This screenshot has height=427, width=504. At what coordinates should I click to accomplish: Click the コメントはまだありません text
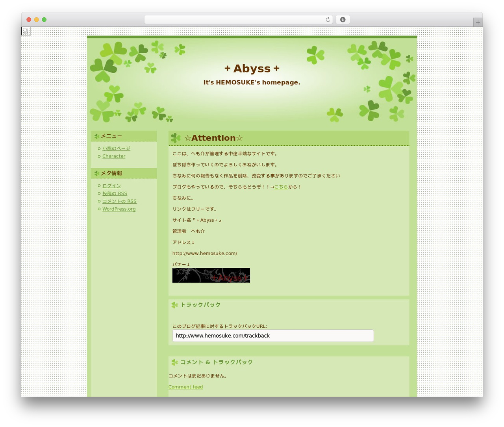click(198, 376)
